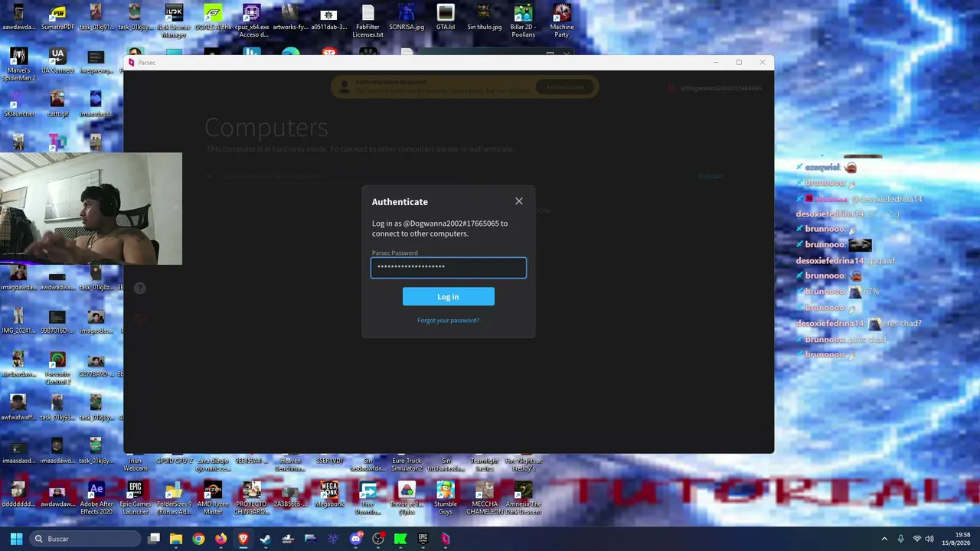The height and width of the screenshot is (551, 980).
Task: Open Google Chrome from taskbar
Action: point(198,539)
